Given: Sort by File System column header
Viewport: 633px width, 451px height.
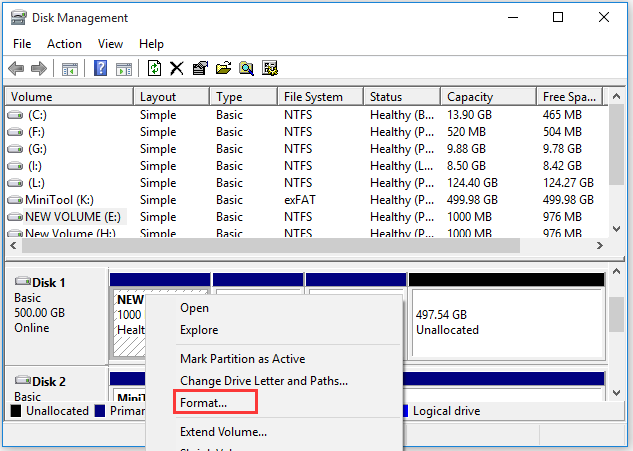Looking at the screenshot, I should [321, 97].
